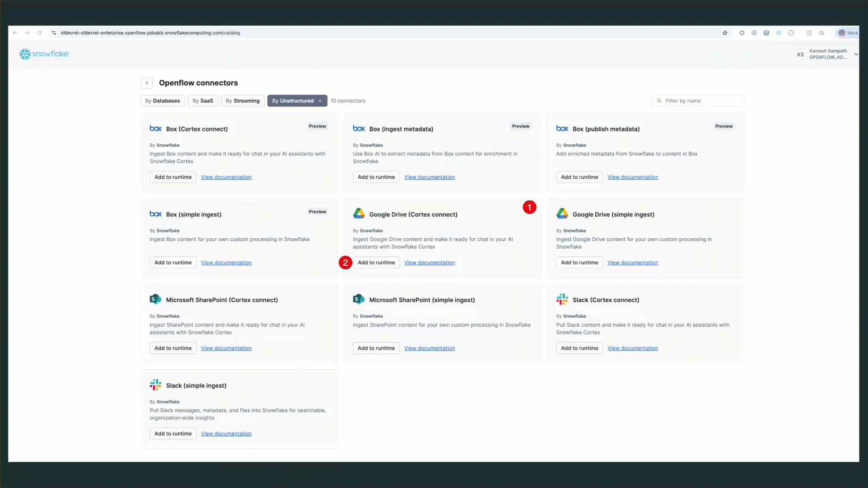Click the Slack (simple ingest) logo
Image resolution: width=868 pixels, height=488 pixels.
click(x=156, y=385)
